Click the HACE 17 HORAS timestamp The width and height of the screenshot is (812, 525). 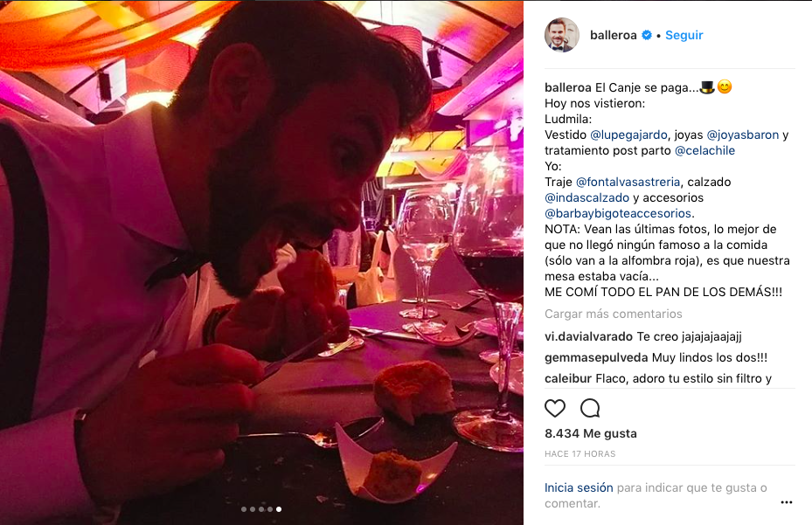[x=580, y=454]
